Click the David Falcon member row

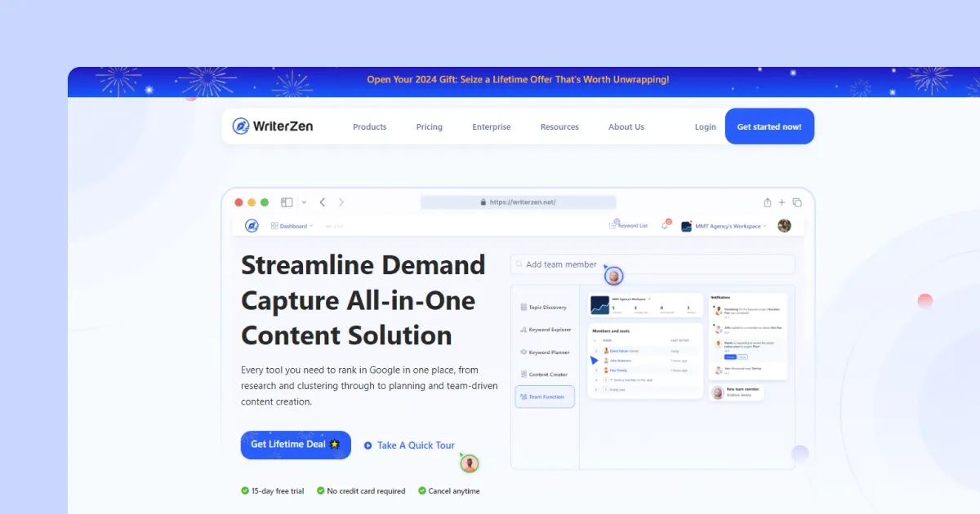[645, 350]
